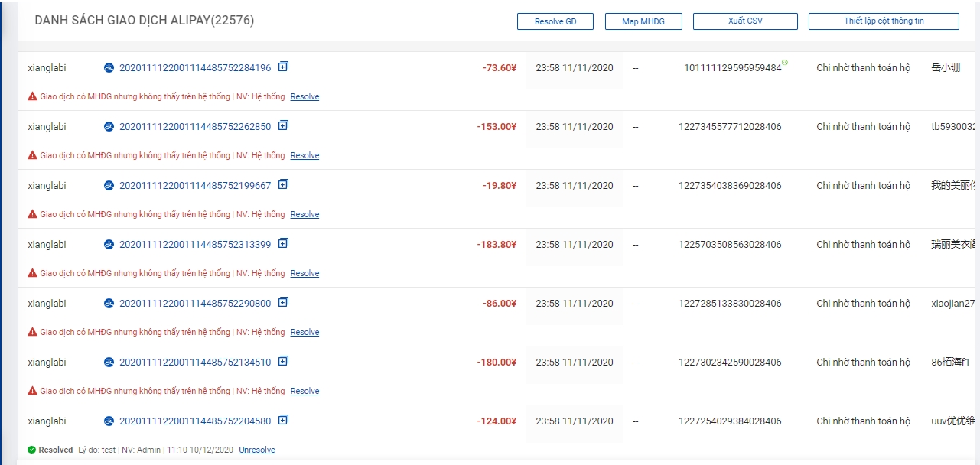Image resolution: width=980 pixels, height=465 pixels.
Task: Click the plus-box icon after transaction ending 290800
Action: 283,302
